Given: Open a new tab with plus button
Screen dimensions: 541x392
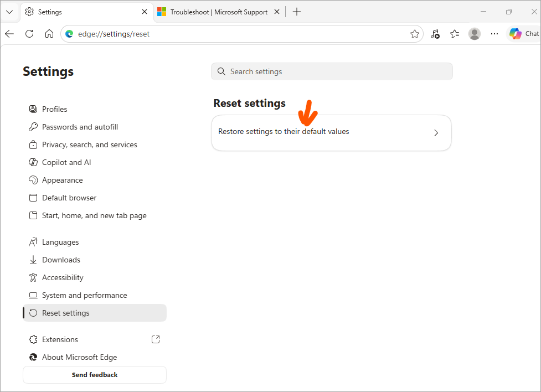Looking at the screenshot, I should tap(297, 12).
